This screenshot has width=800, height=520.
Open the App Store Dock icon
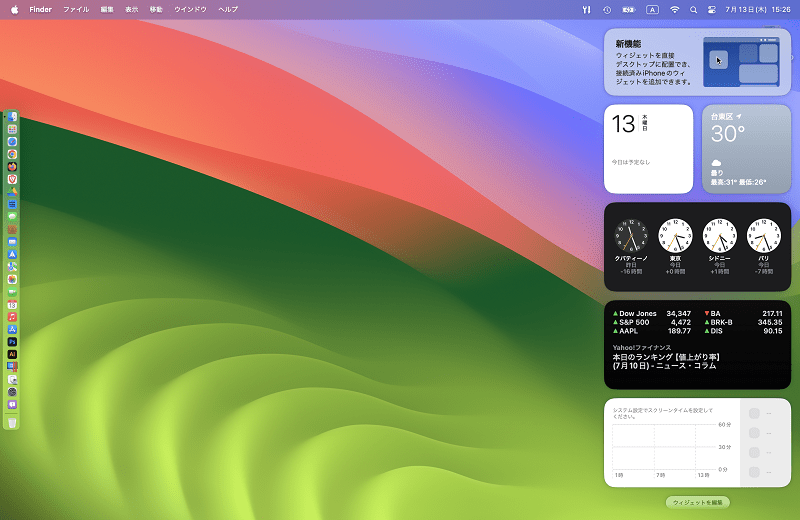tap(12, 330)
